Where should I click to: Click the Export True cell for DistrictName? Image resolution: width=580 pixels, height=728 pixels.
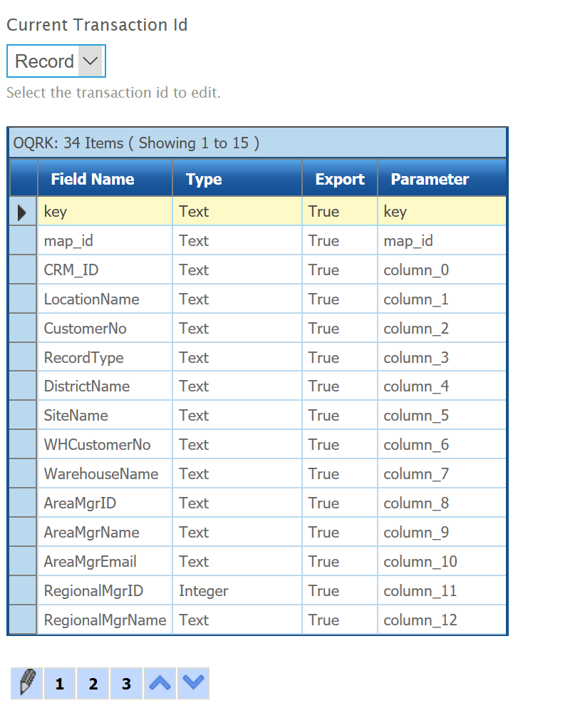coord(339,386)
